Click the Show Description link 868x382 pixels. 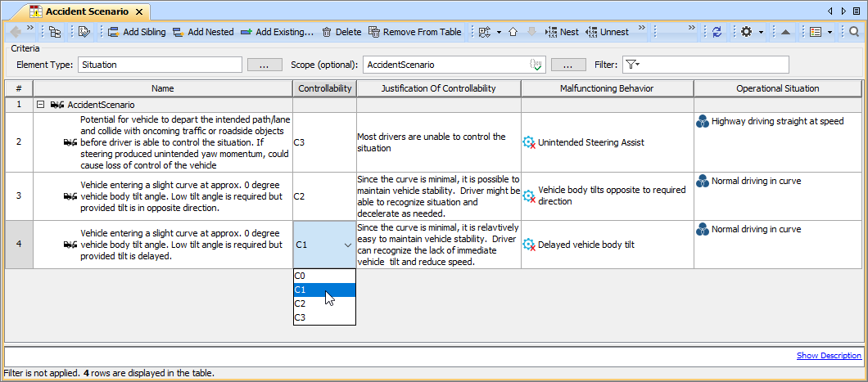click(x=829, y=356)
